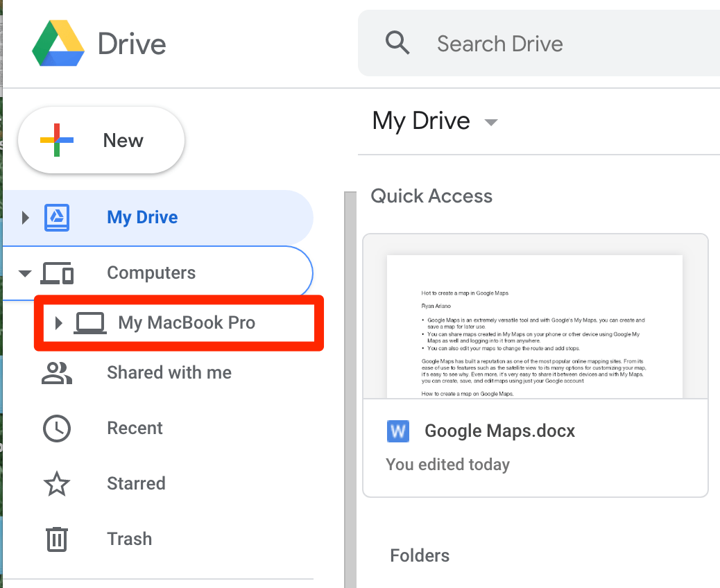Click the Starred star icon
Viewport: 720px width, 588px height.
click(x=57, y=484)
